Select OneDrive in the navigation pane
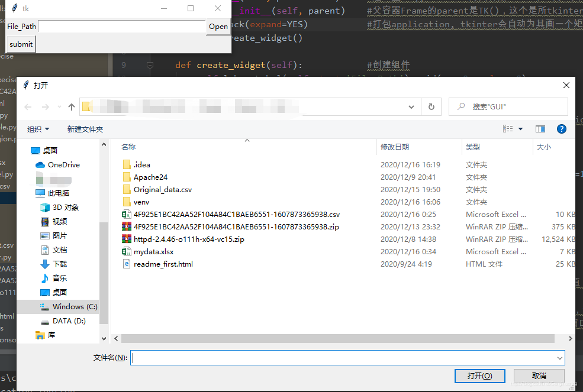Screen dimensions: 583x392 [x=63, y=164]
